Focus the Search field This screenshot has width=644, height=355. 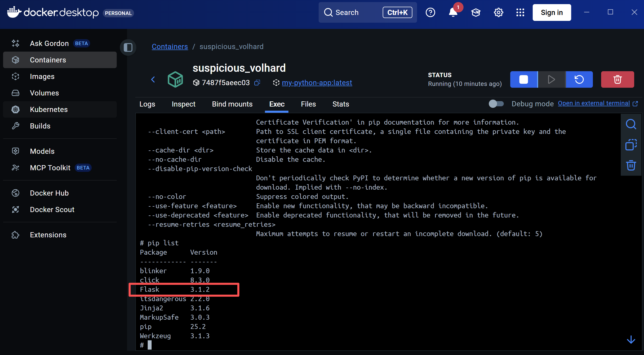point(356,12)
